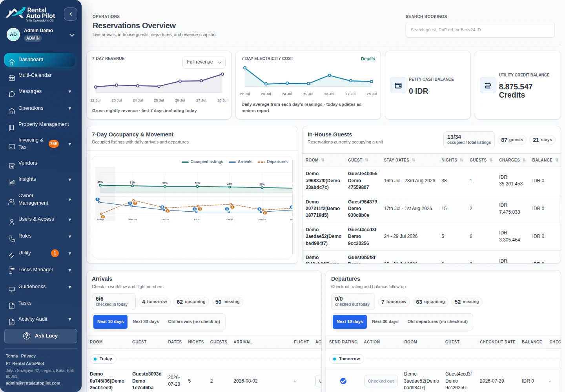Open the Property Management book icon
The height and width of the screenshot is (392, 565).
click(x=12, y=127)
